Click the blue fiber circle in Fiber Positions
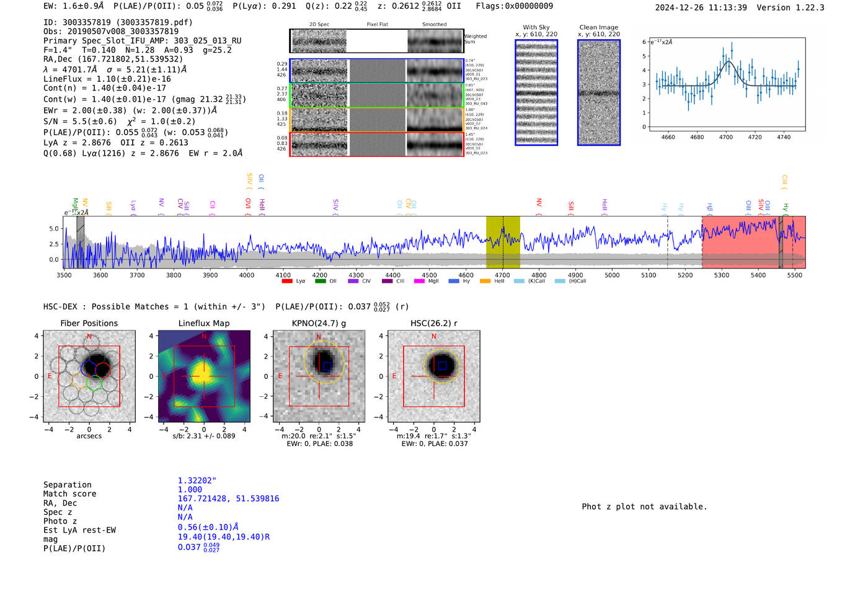The width and height of the screenshot is (868, 591). pos(89,367)
